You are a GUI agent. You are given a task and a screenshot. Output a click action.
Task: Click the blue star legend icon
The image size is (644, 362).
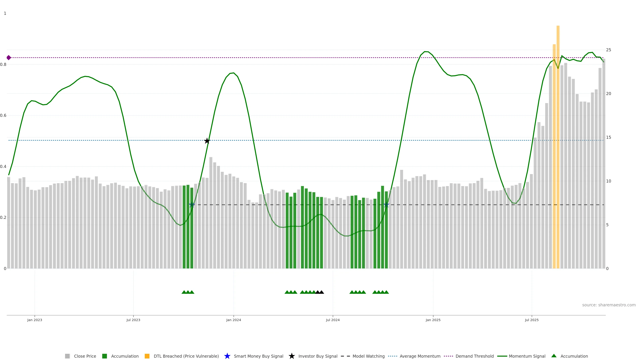(227, 356)
